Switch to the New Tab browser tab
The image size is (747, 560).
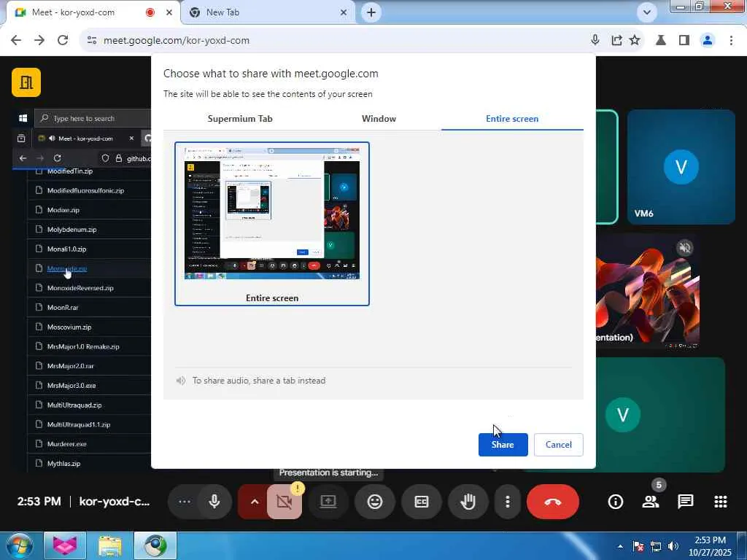point(268,12)
